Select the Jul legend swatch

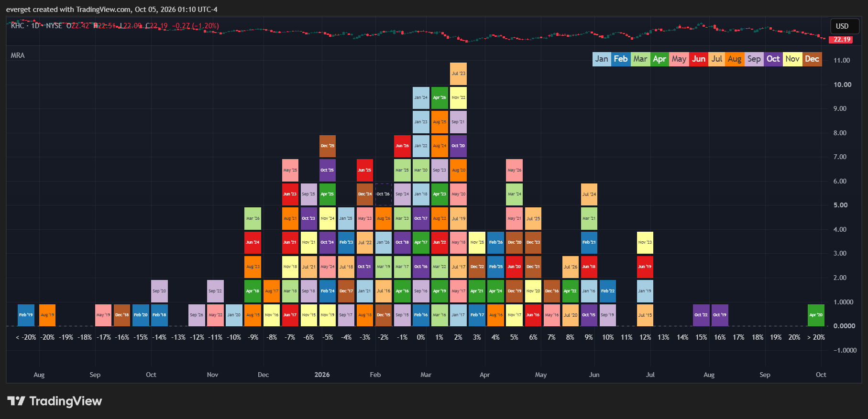click(x=717, y=59)
